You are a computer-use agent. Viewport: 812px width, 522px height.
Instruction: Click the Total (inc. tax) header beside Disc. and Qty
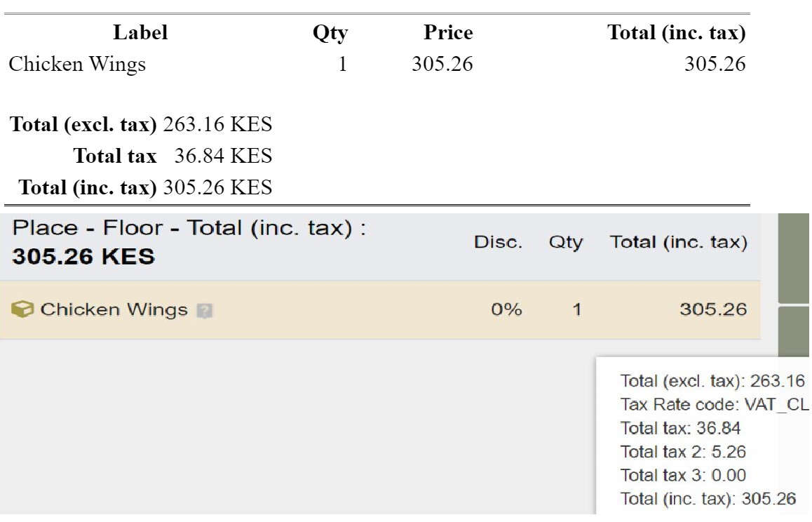coord(678,243)
